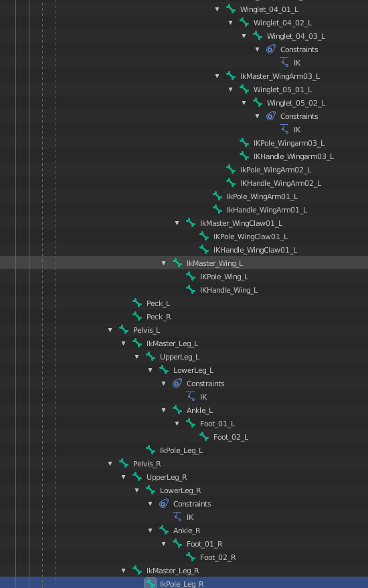Click the bone icon of Foot_02_L
368x588 pixels.
click(204, 436)
